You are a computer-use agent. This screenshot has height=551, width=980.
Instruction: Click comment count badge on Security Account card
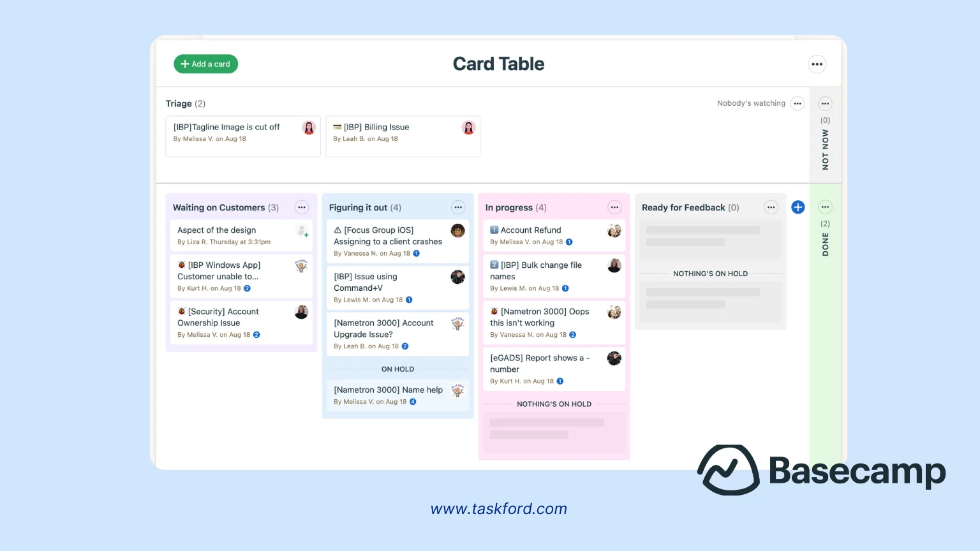tap(256, 335)
